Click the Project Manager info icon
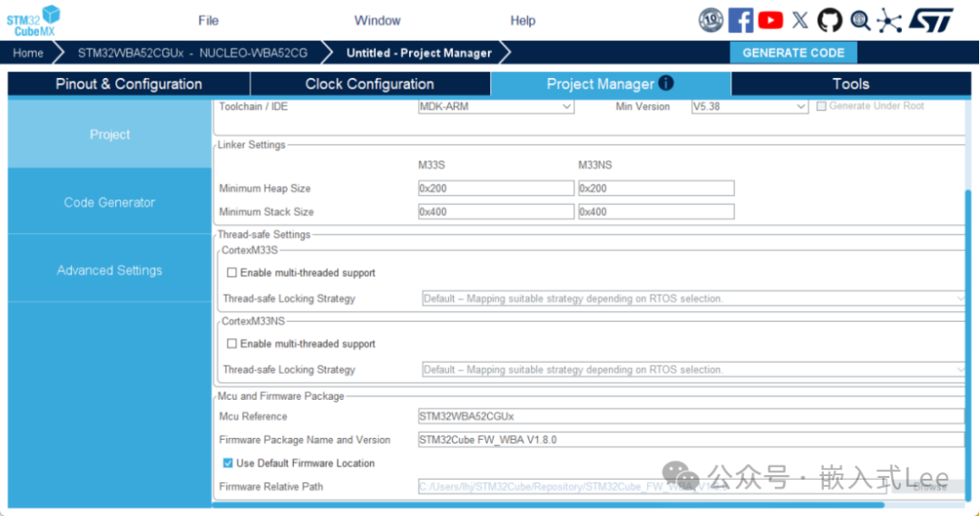This screenshot has height=516, width=980. click(x=666, y=83)
